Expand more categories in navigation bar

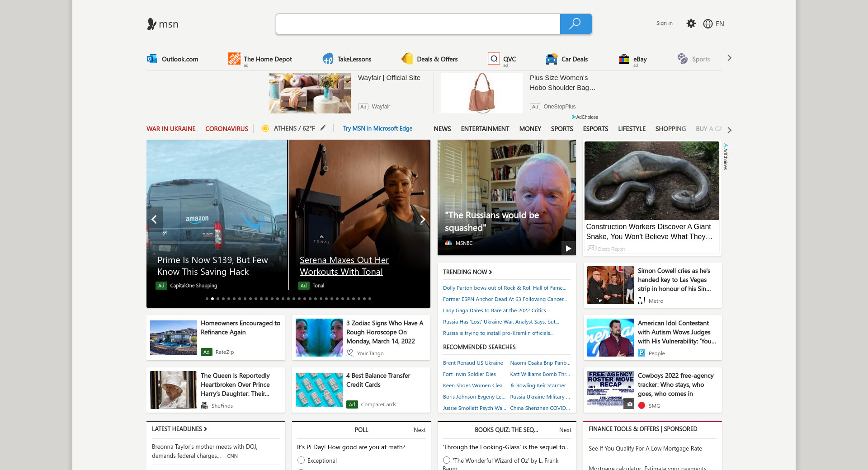[729, 130]
